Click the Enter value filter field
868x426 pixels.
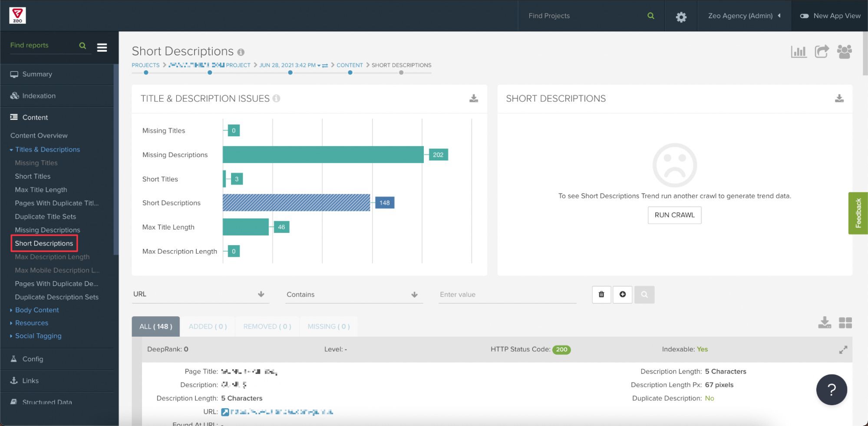point(507,295)
